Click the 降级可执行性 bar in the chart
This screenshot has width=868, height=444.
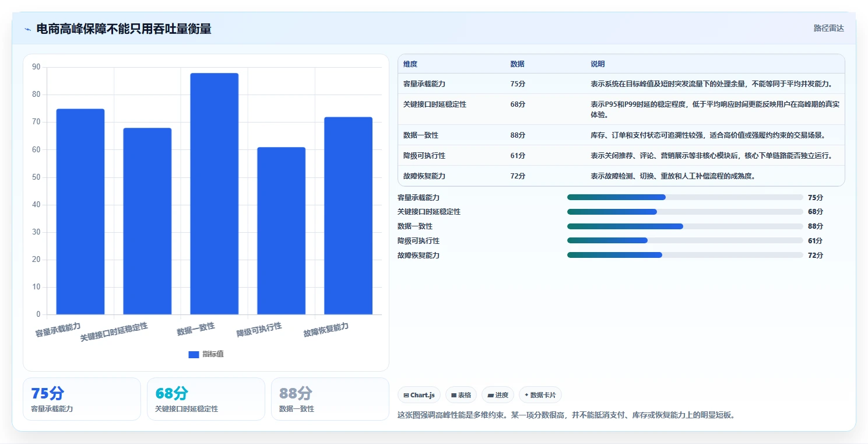[x=282, y=231]
